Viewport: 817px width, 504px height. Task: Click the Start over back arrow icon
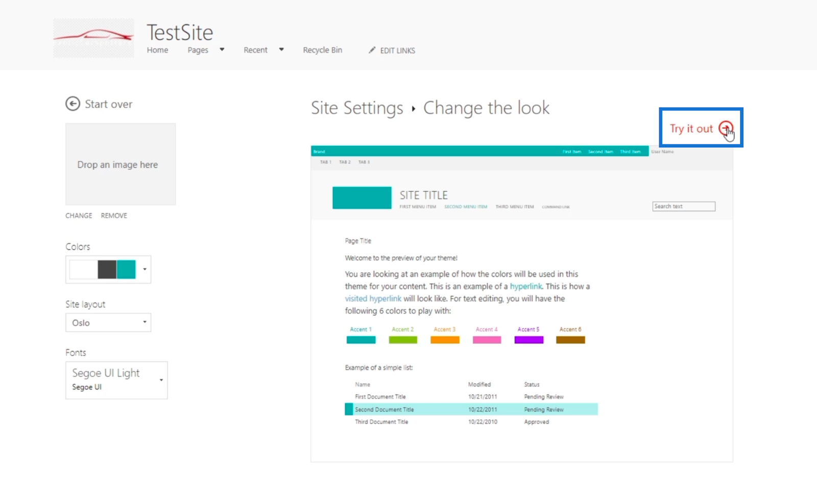click(73, 104)
